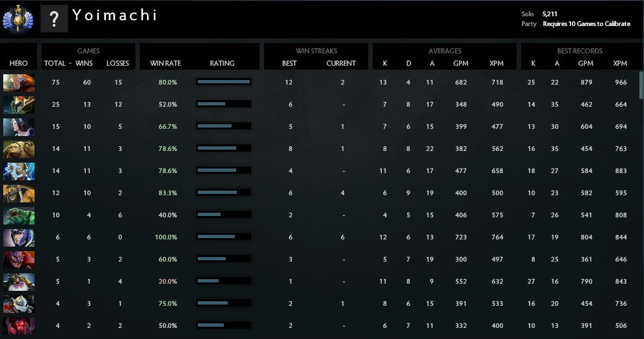644x339 pixels.
Task: Click the rating bar in the 80.0% row
Action: [224, 82]
